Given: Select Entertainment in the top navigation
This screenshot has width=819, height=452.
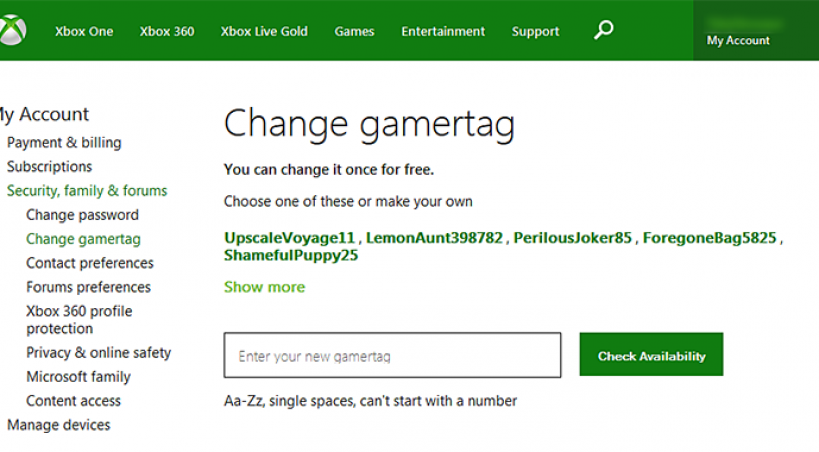Looking at the screenshot, I should point(443,31).
